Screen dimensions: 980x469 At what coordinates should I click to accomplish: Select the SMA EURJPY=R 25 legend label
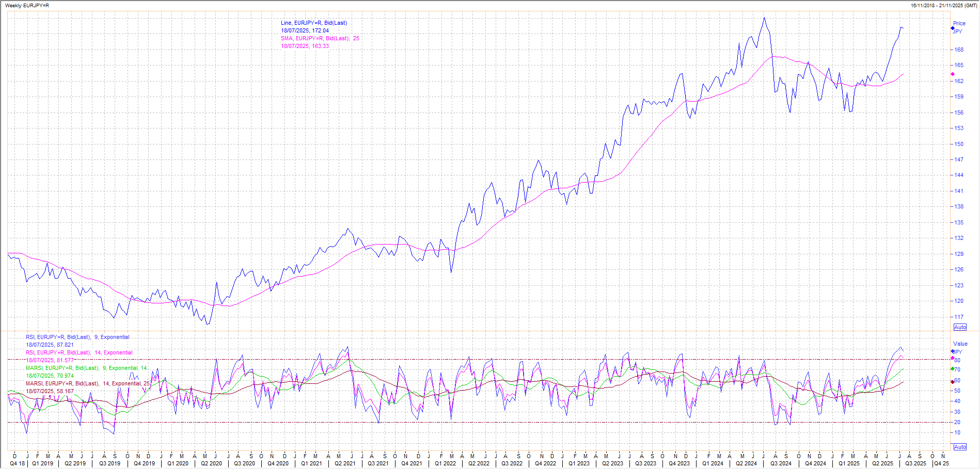[320, 38]
